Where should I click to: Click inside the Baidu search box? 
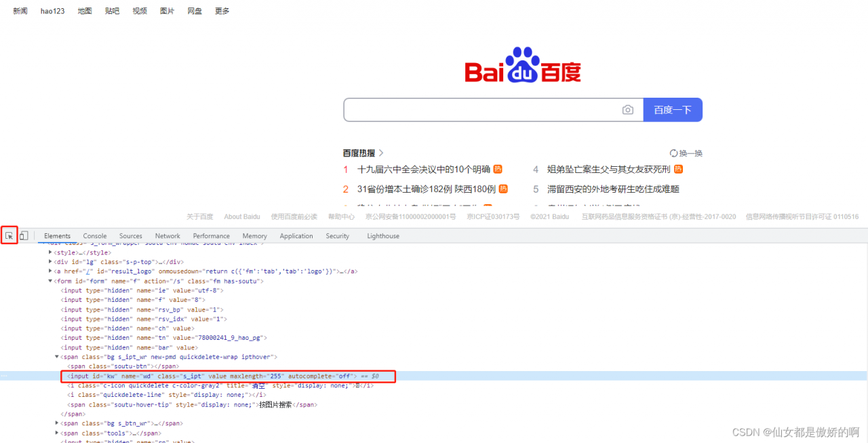click(x=475, y=109)
